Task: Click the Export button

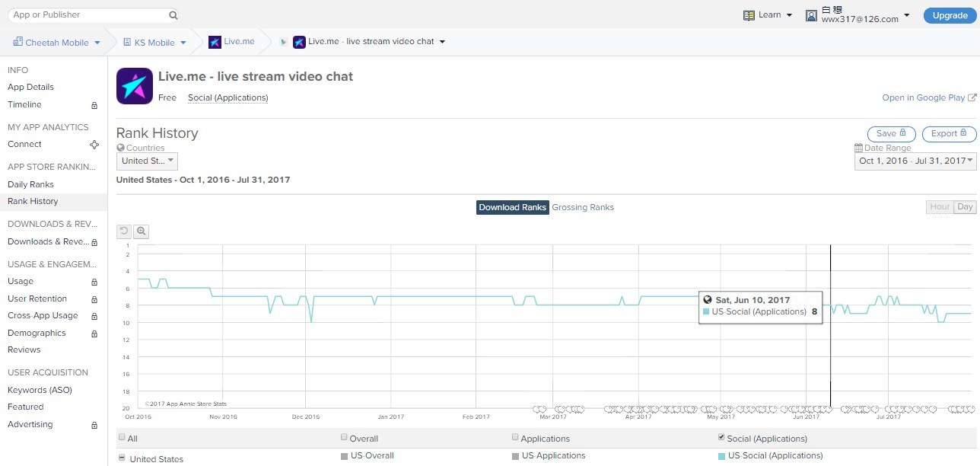Action: pyautogui.click(x=949, y=134)
